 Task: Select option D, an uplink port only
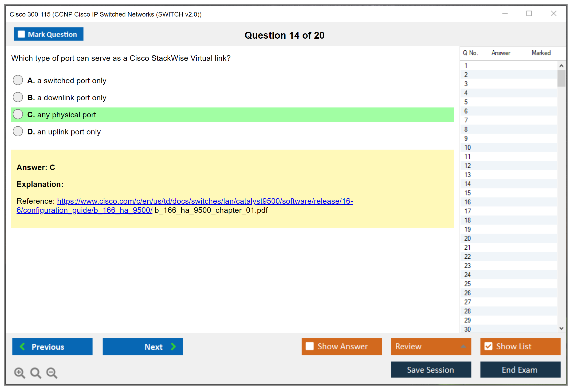click(x=18, y=131)
